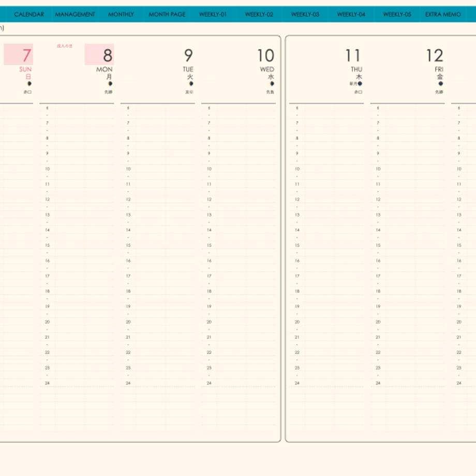Click the moon phase icon under Wednesday

pyautogui.click(x=272, y=83)
